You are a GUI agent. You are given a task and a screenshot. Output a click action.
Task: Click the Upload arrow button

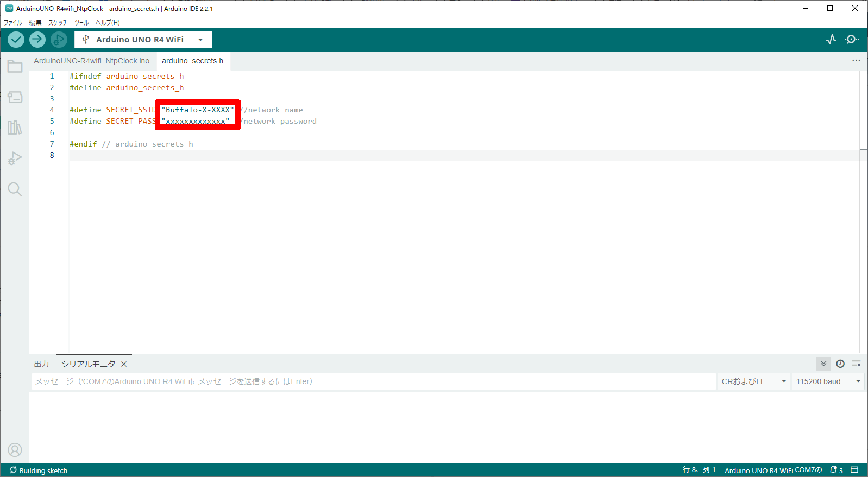pyautogui.click(x=37, y=40)
